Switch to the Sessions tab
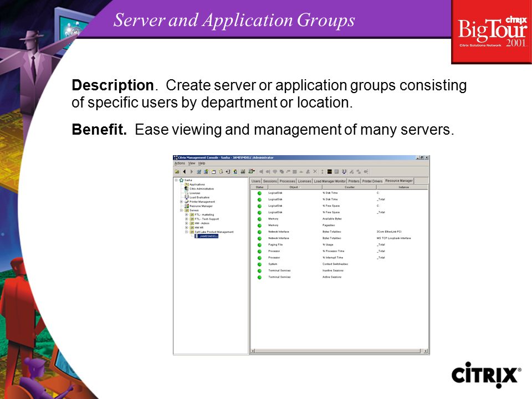Viewport: 532px width, 399px height. click(x=270, y=181)
